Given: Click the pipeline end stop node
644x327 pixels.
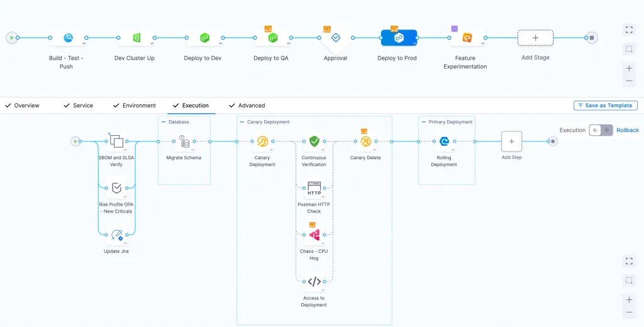Looking at the screenshot, I should click(x=592, y=38).
